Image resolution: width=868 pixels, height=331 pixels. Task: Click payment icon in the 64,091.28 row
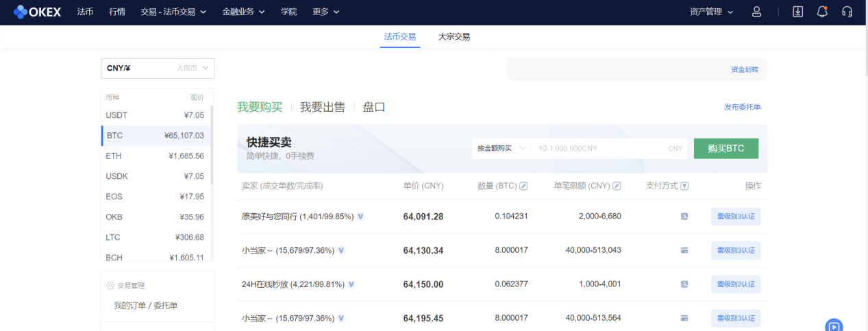tap(684, 217)
